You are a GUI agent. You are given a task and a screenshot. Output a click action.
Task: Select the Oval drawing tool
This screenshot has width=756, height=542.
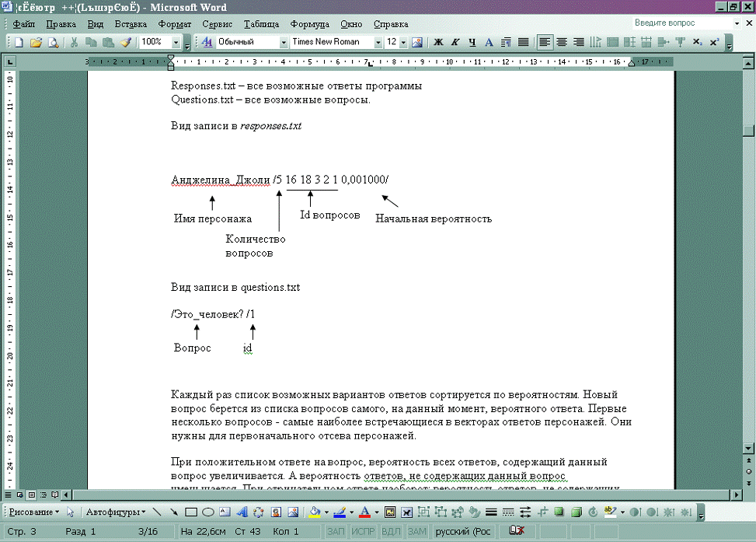[x=208, y=512]
